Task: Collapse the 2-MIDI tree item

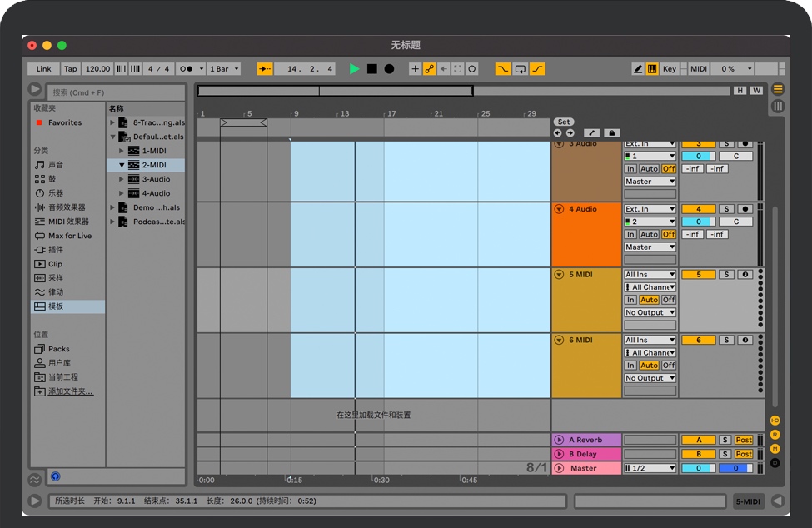Action: tap(122, 165)
